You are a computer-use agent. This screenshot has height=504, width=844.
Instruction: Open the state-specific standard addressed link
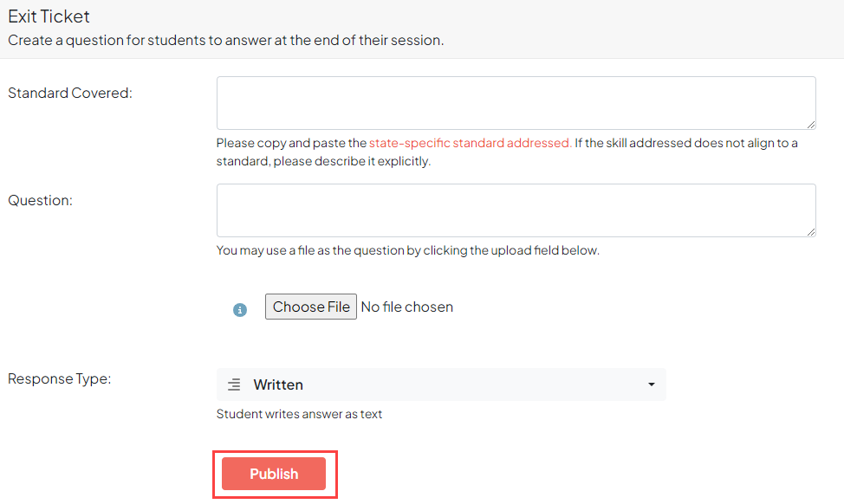(470, 143)
